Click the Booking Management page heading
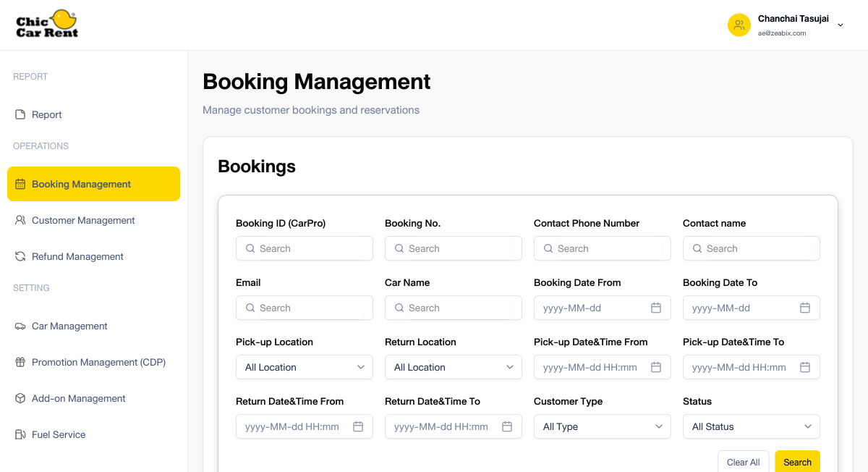Image resolution: width=868 pixels, height=472 pixels. (317, 82)
